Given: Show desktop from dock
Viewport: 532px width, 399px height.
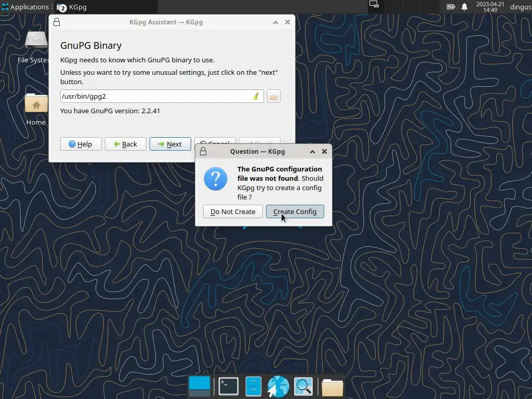Looking at the screenshot, I should (199, 386).
